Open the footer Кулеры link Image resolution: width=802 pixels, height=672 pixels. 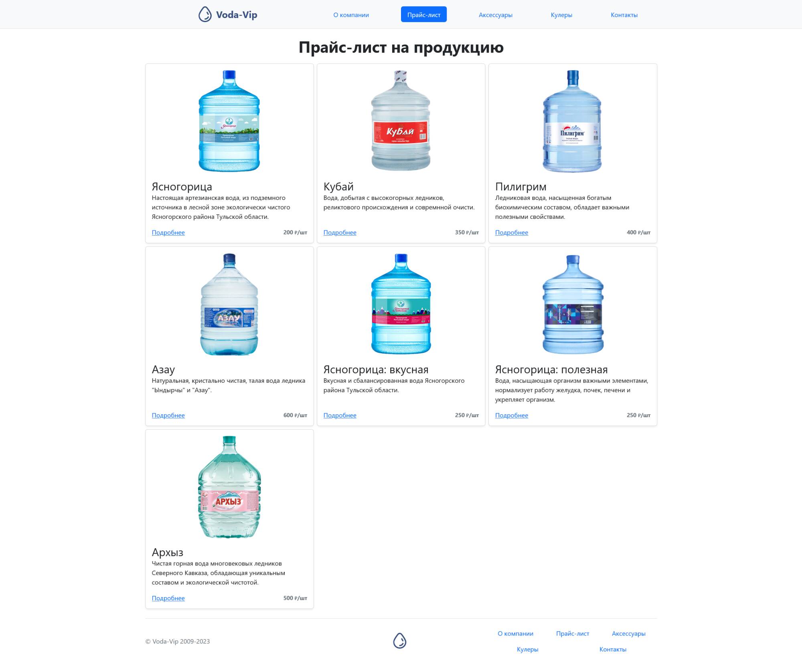(527, 649)
